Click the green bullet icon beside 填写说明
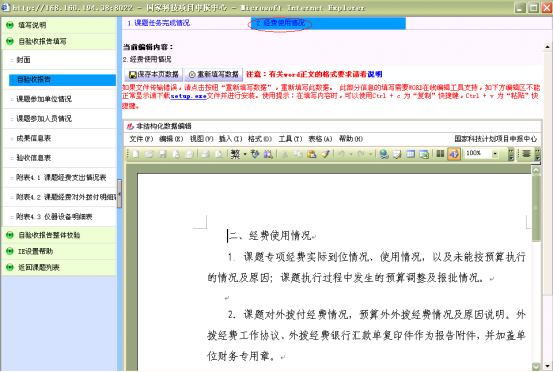Screen dimensions: 553x372 (x=10, y=25)
